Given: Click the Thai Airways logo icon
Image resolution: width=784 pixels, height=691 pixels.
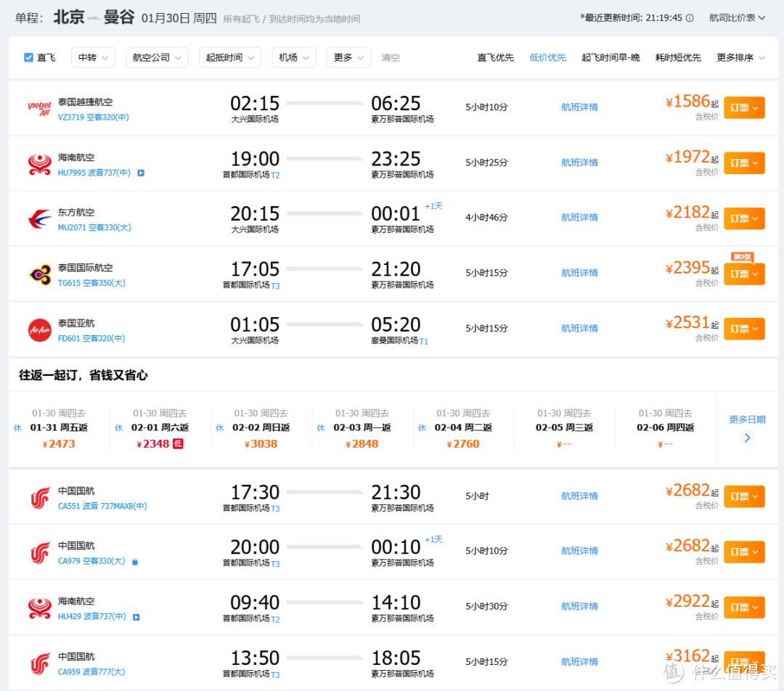Looking at the screenshot, I should (x=39, y=274).
